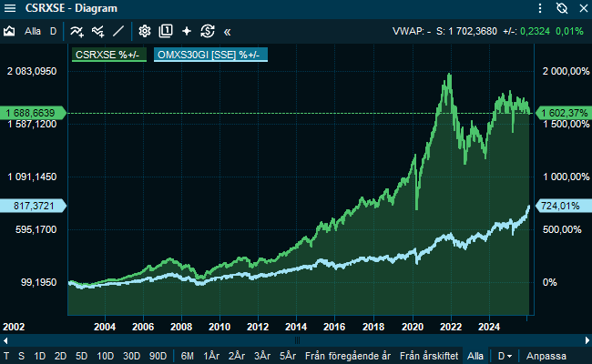Click the Från föregående år option
The width and height of the screenshot is (592, 364).
pyautogui.click(x=349, y=355)
